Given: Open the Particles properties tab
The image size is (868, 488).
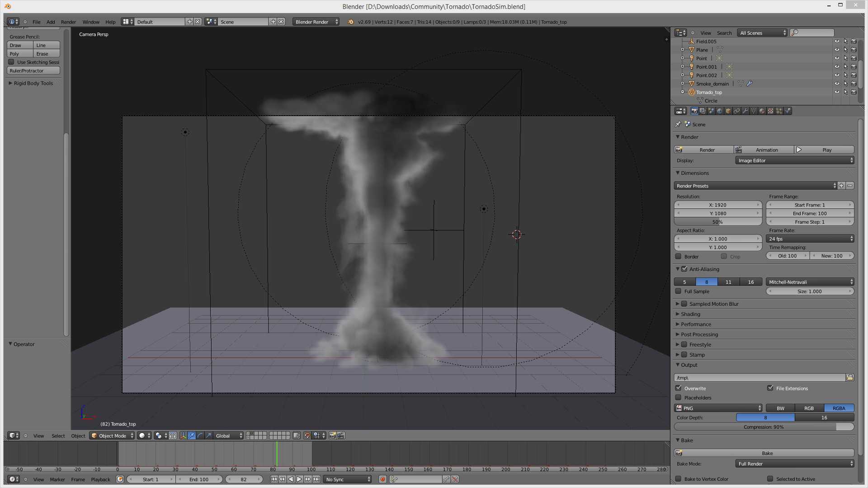Looking at the screenshot, I should (779, 111).
